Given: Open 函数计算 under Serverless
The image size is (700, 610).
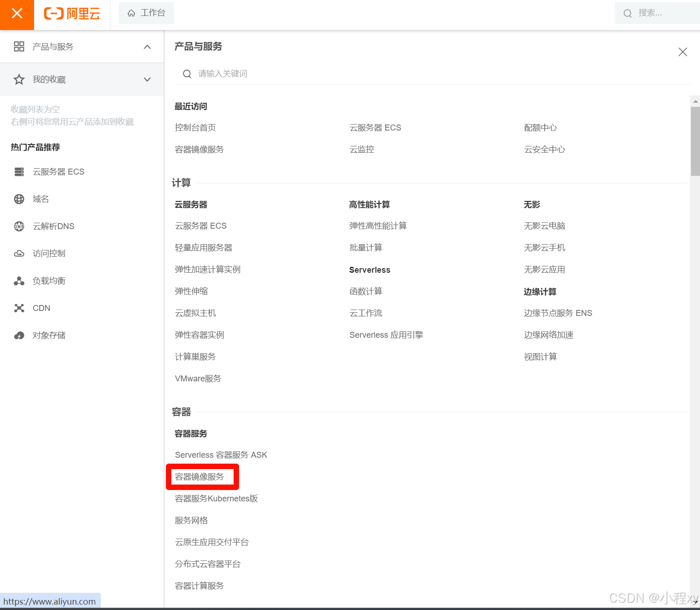Looking at the screenshot, I should pyautogui.click(x=366, y=291).
